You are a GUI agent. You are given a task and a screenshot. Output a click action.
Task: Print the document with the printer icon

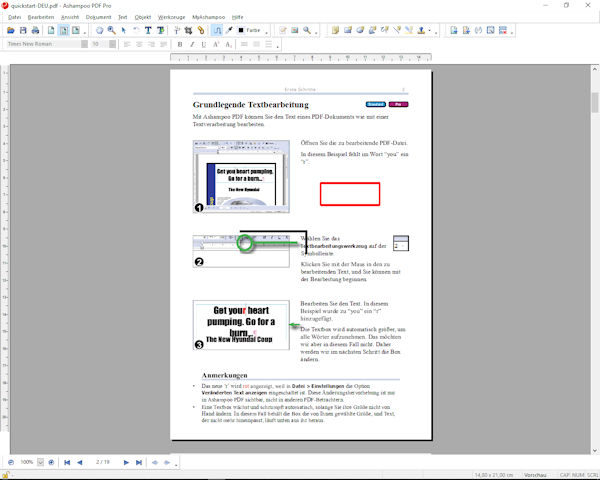[x=36, y=30]
